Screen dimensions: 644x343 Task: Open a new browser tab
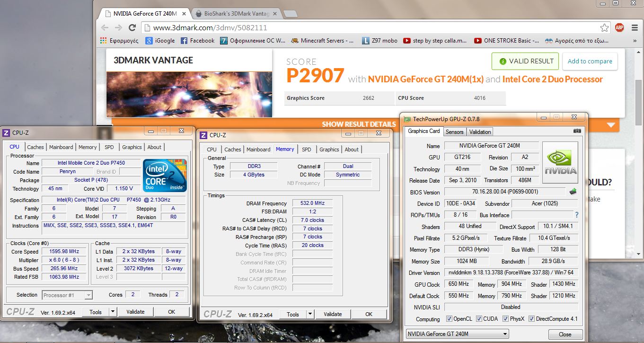click(x=290, y=14)
